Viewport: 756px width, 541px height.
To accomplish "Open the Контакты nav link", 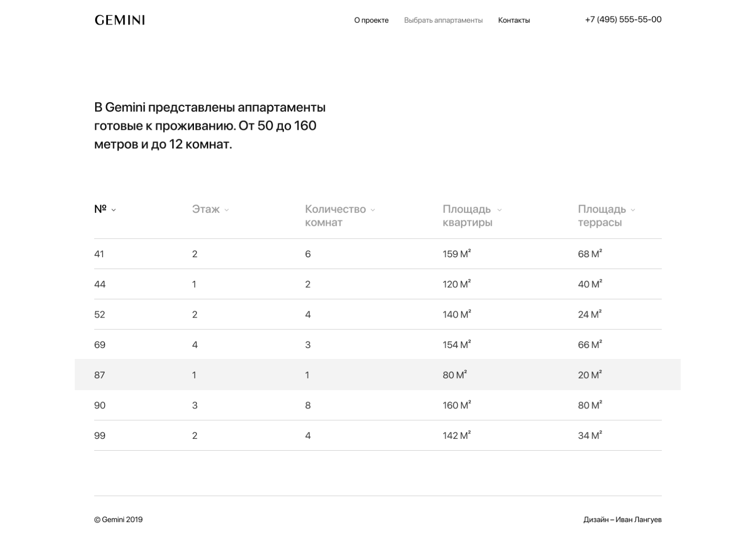I will tap(514, 20).
